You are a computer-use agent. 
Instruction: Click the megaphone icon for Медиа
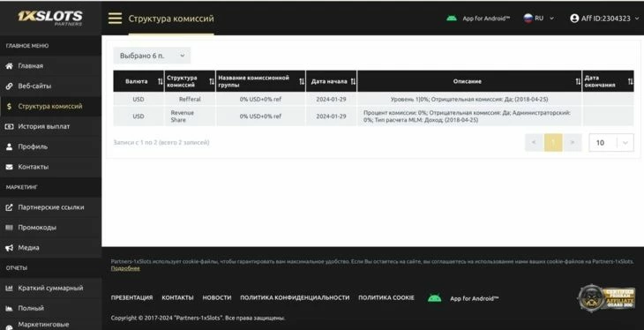[x=9, y=248]
